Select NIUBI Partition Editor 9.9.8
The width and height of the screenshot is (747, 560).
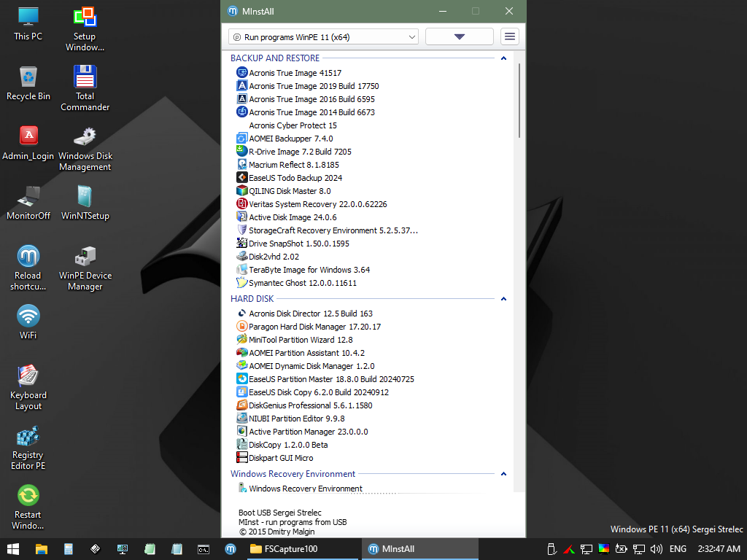coord(290,419)
